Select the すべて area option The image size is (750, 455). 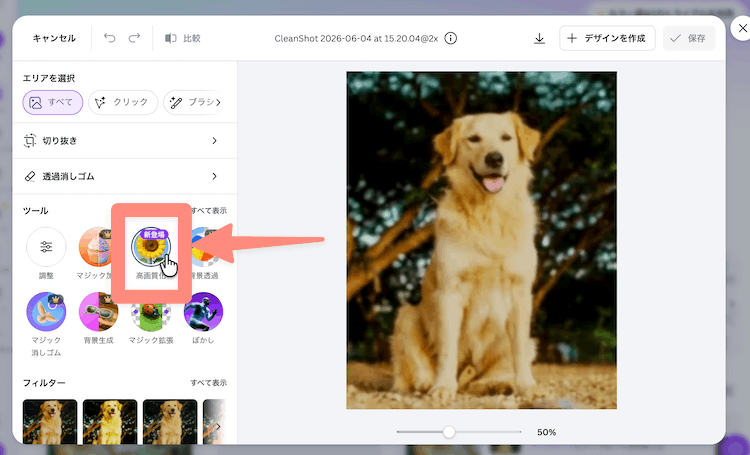point(53,102)
